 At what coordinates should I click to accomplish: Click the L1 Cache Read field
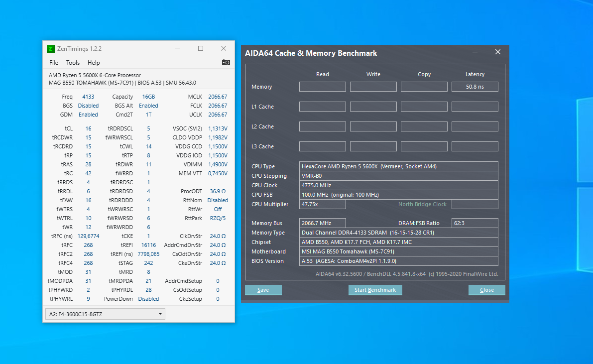[323, 107]
